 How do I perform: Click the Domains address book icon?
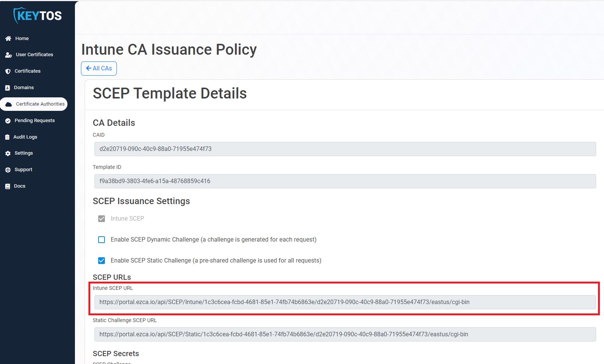[7, 88]
